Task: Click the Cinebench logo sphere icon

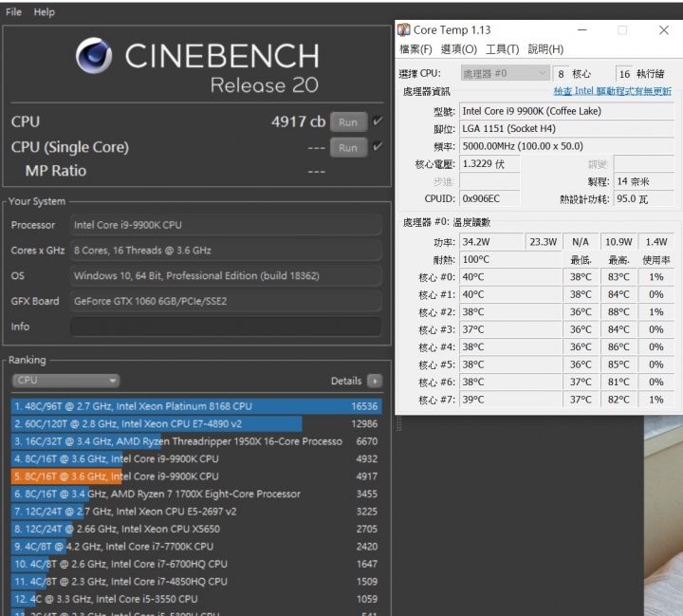Action: pos(94,56)
